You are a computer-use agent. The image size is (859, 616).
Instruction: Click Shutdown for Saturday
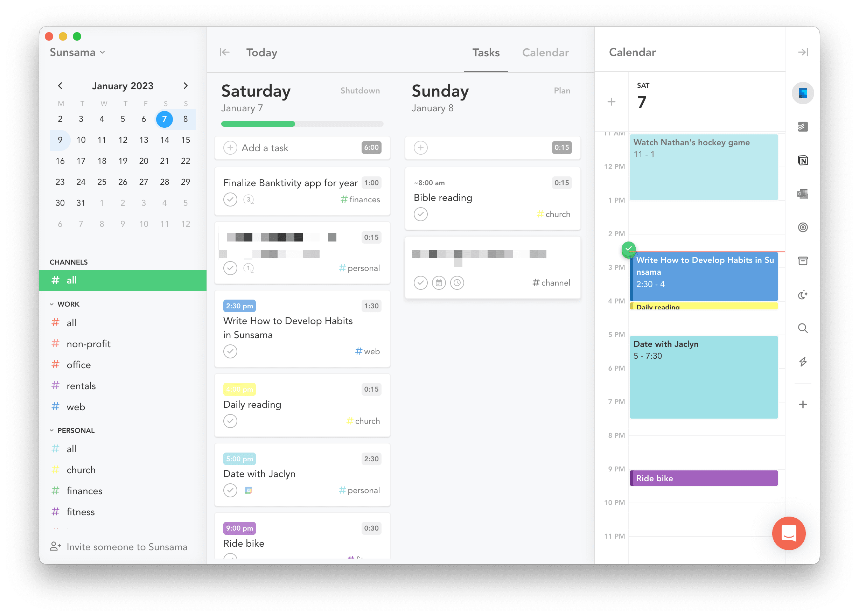(x=360, y=91)
